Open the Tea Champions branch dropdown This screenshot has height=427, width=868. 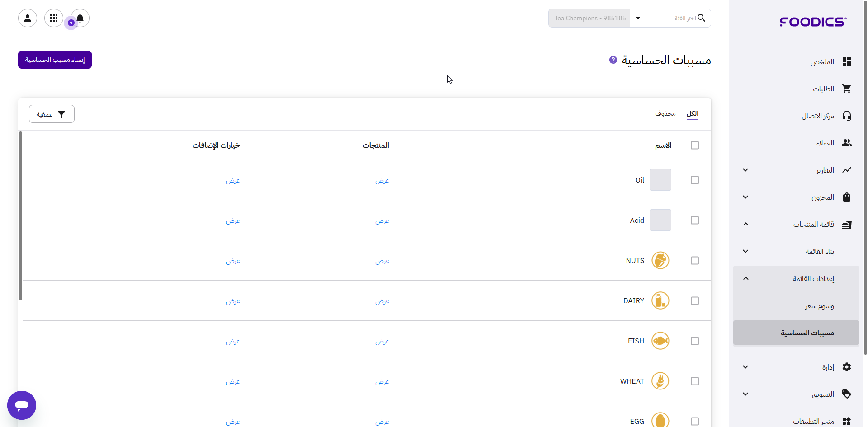point(637,18)
